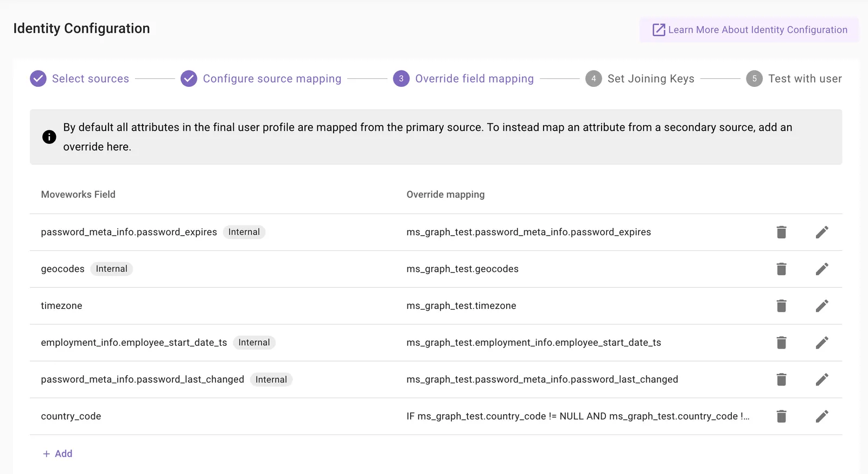Open Learn More About Identity Configuration link

[x=749, y=30]
